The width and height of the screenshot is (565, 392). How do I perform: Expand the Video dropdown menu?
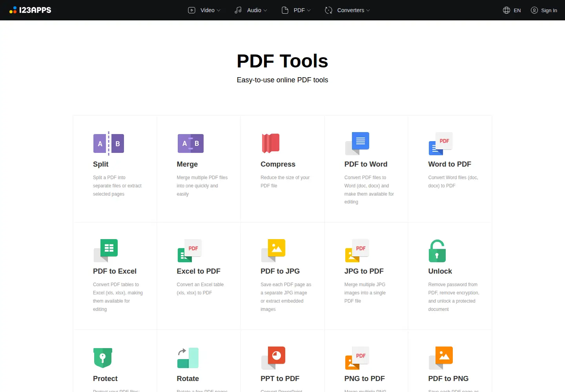pyautogui.click(x=204, y=10)
